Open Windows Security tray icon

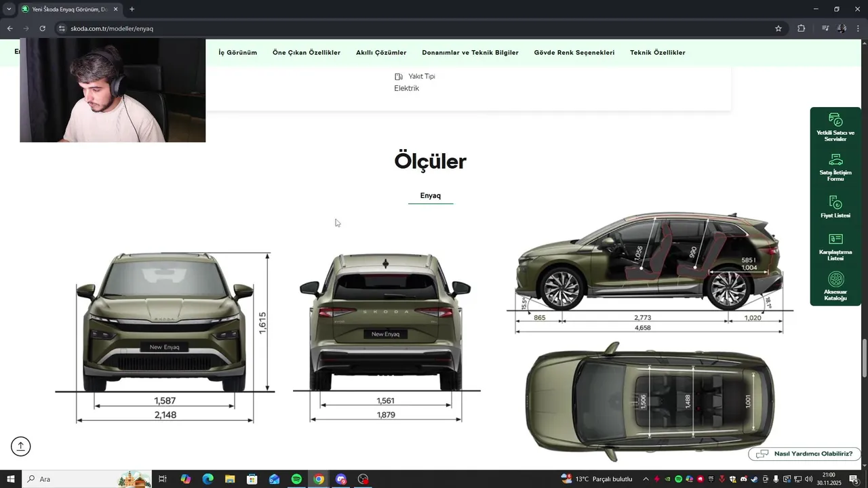[x=732, y=479]
